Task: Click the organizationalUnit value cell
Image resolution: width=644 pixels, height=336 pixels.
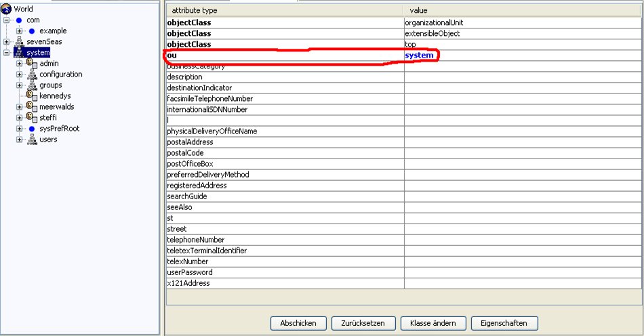Action: pos(523,22)
